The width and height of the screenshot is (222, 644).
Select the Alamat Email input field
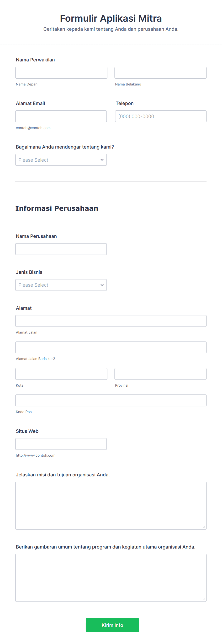61,116
